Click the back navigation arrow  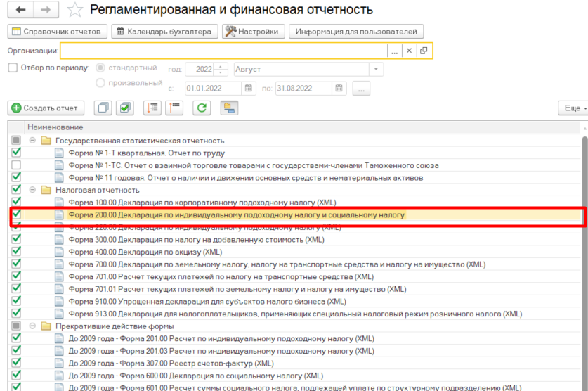click(x=20, y=10)
